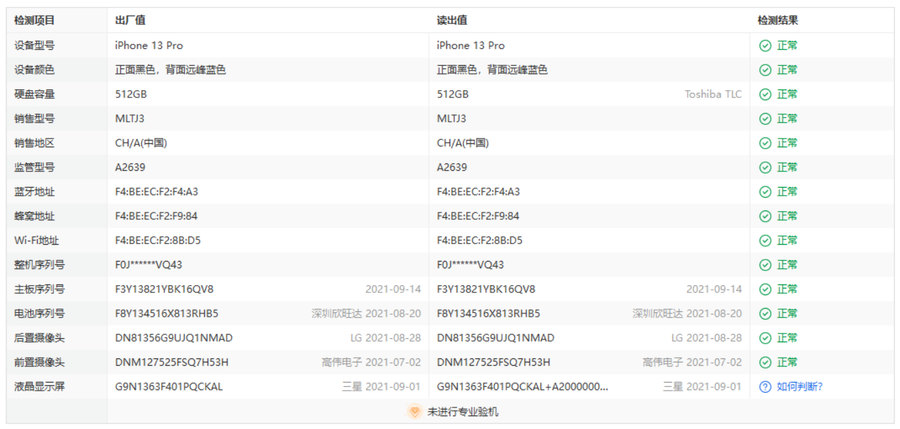Select the 整机序列号 row label
Screen dimensions: 900x429
40,265
